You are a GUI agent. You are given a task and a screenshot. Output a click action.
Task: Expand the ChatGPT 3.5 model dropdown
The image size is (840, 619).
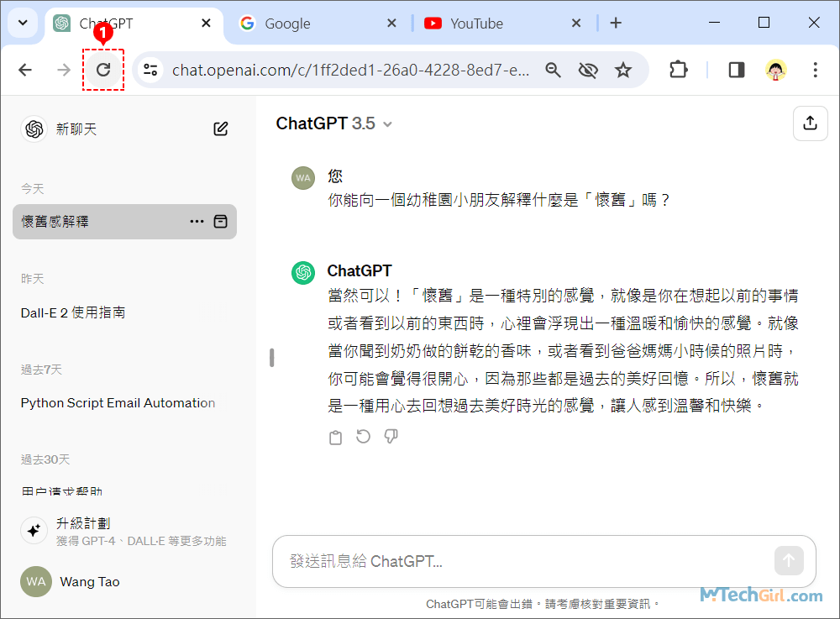334,123
